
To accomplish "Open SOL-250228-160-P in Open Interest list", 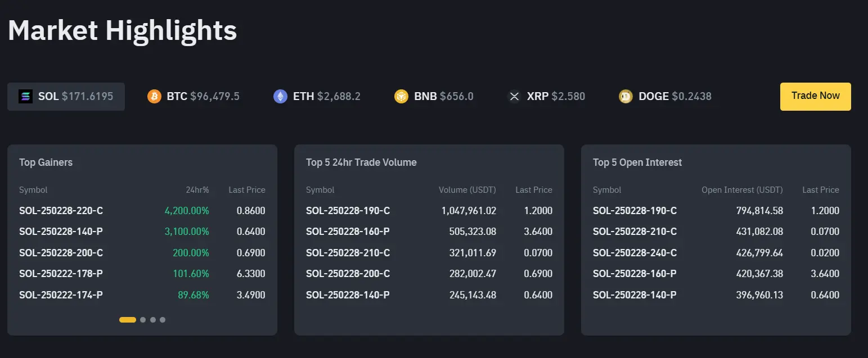I will tap(635, 274).
